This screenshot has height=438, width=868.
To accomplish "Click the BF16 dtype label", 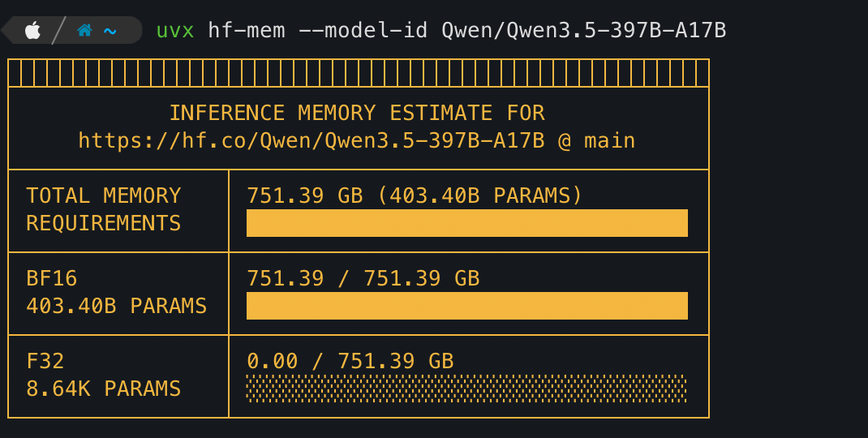I will pyautogui.click(x=52, y=279).
